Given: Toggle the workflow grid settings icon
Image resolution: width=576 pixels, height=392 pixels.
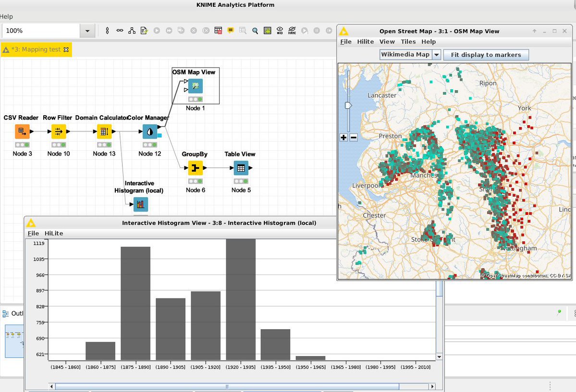Looking at the screenshot, I should click(x=267, y=31).
